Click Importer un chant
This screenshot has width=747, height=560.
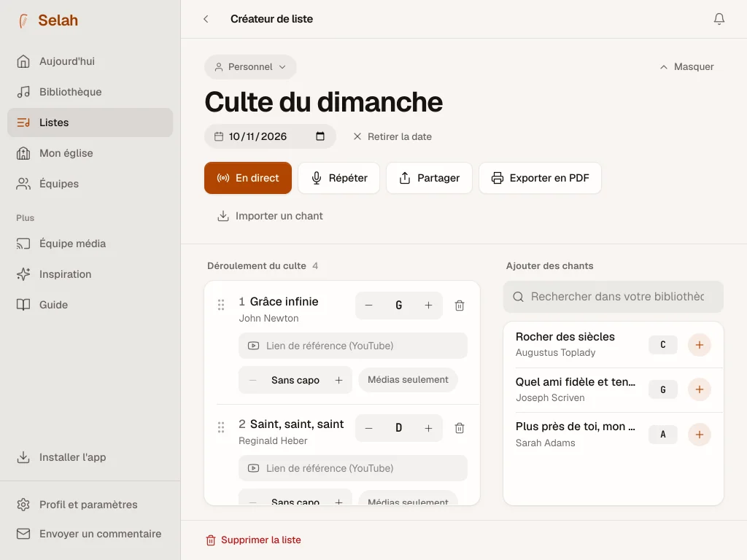pos(270,216)
